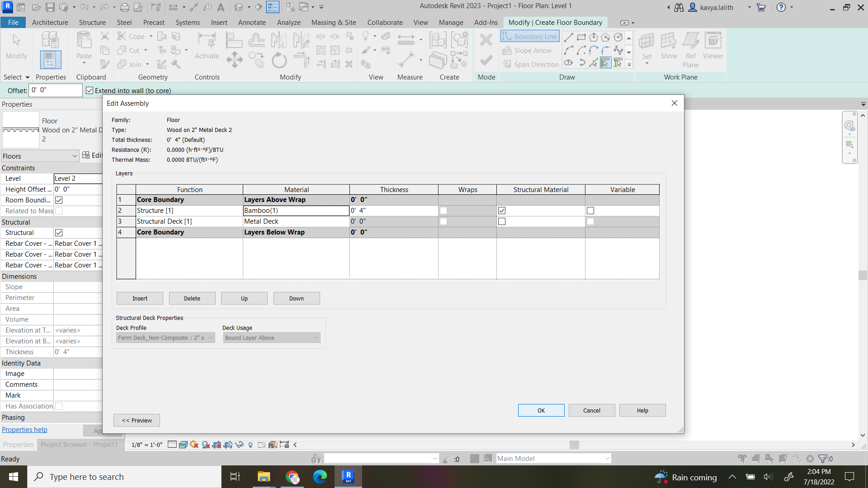Activate the Slope Arrow tool
This screenshot has width=868, height=488.
point(528,50)
